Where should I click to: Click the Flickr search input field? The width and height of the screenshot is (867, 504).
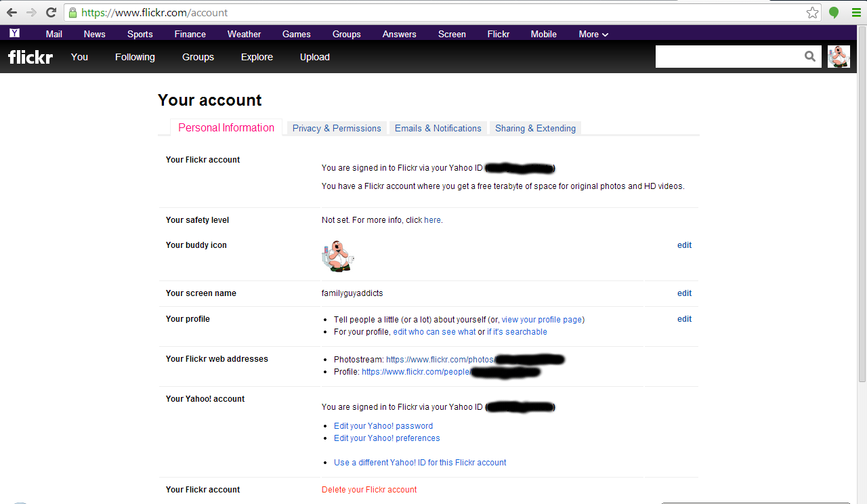[728, 57]
